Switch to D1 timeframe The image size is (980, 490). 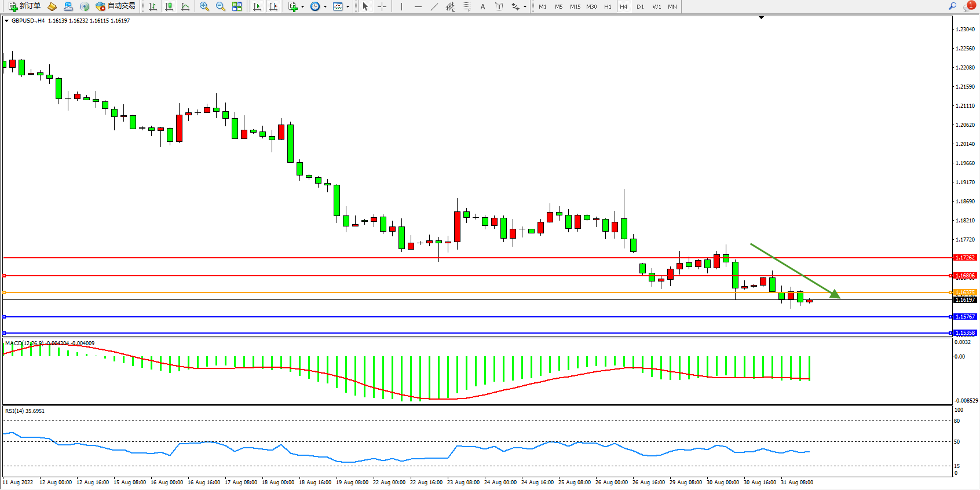click(640, 6)
